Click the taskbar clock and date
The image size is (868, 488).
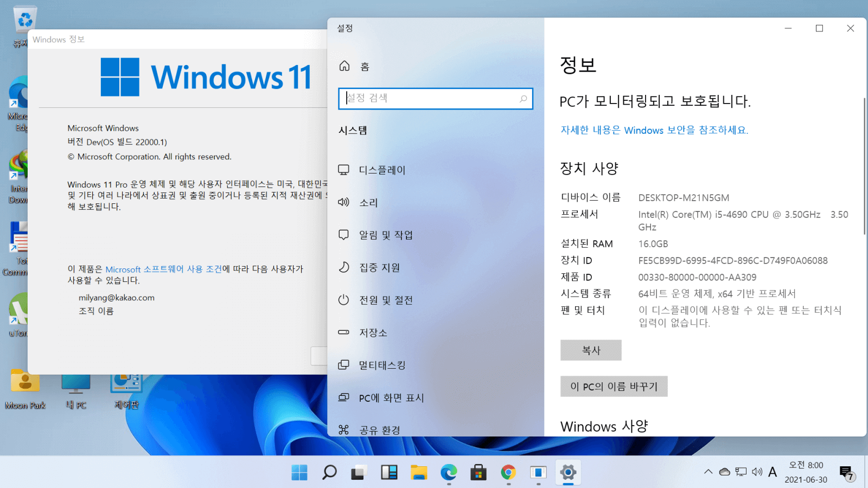pos(806,472)
